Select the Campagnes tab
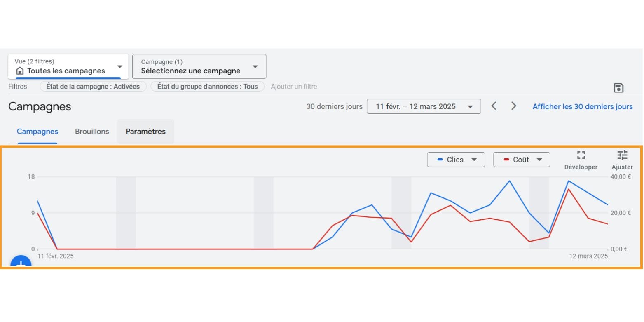The height and width of the screenshot is (322, 644). [x=37, y=132]
